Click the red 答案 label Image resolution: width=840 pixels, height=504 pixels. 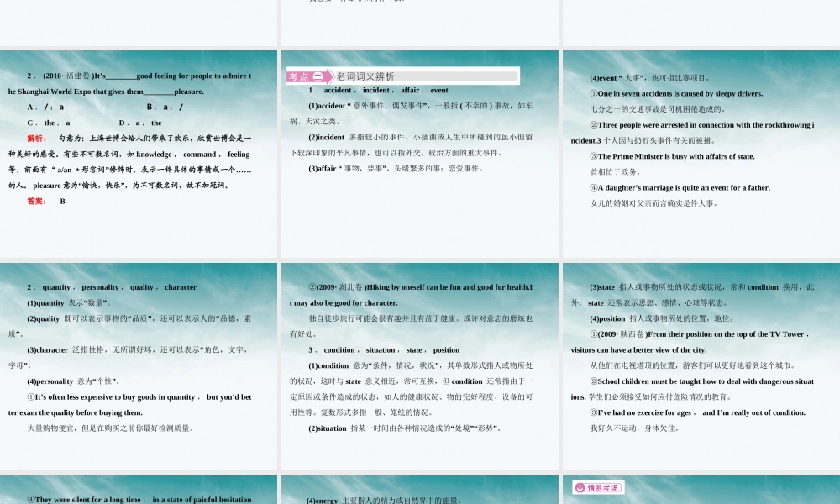click(37, 202)
